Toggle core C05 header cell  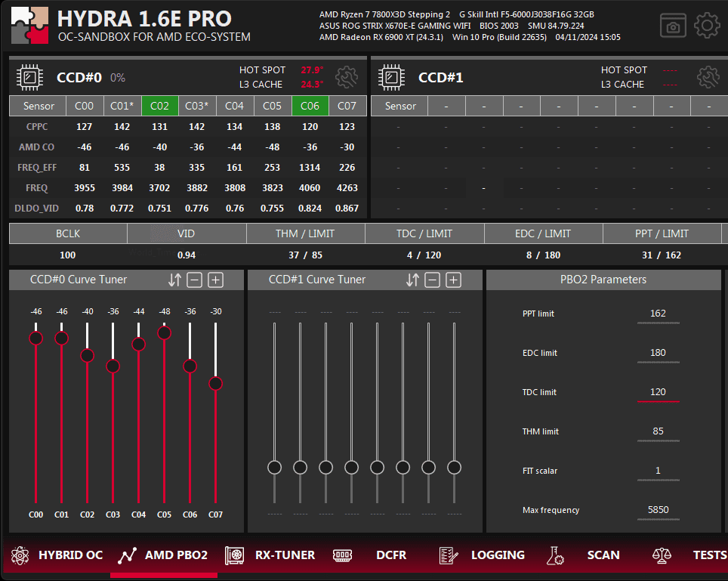tap(272, 106)
